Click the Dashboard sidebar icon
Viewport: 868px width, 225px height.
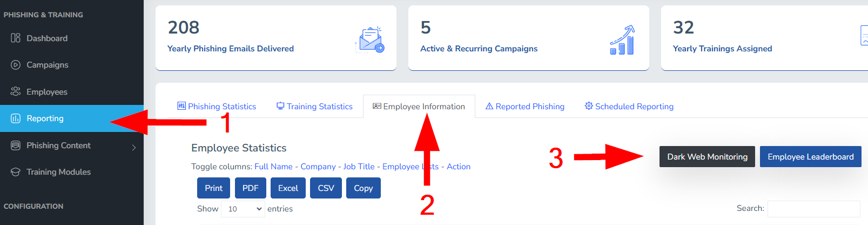[x=16, y=38]
